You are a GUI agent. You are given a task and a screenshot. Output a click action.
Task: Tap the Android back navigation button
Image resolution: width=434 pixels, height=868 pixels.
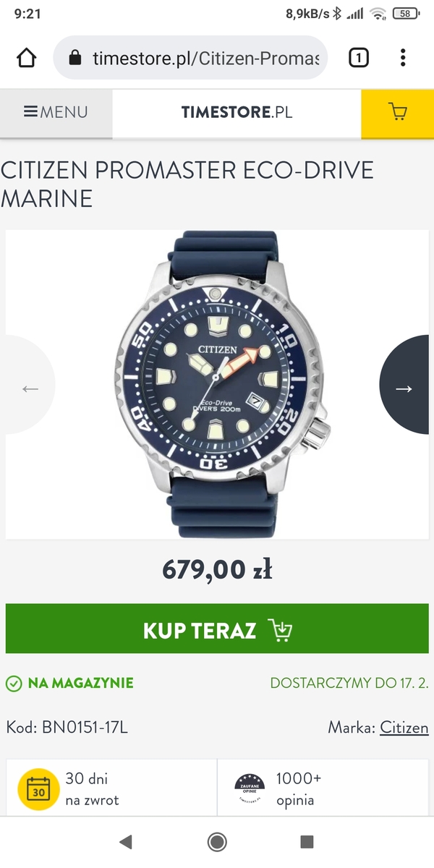[126, 841]
